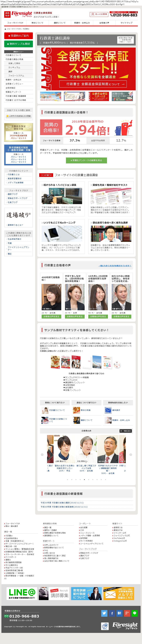This screenshot has width=142, height=644.
Task: Click the Recruit 講師募集 banner
Action: pos(54,593)
